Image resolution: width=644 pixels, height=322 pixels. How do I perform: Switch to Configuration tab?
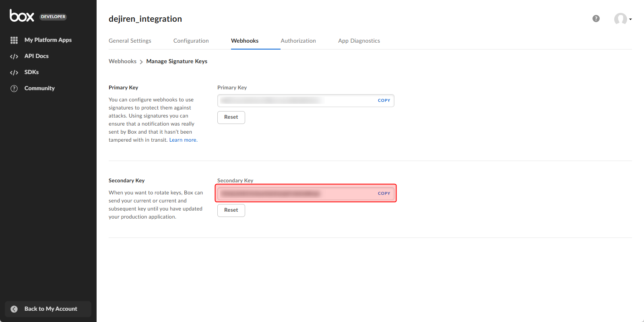[191, 41]
